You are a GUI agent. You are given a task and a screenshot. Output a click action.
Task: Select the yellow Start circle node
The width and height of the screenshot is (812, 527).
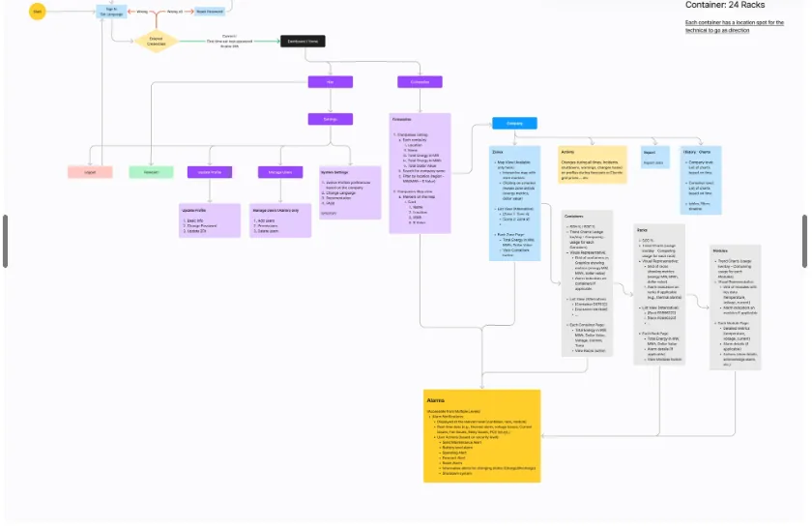click(38, 12)
